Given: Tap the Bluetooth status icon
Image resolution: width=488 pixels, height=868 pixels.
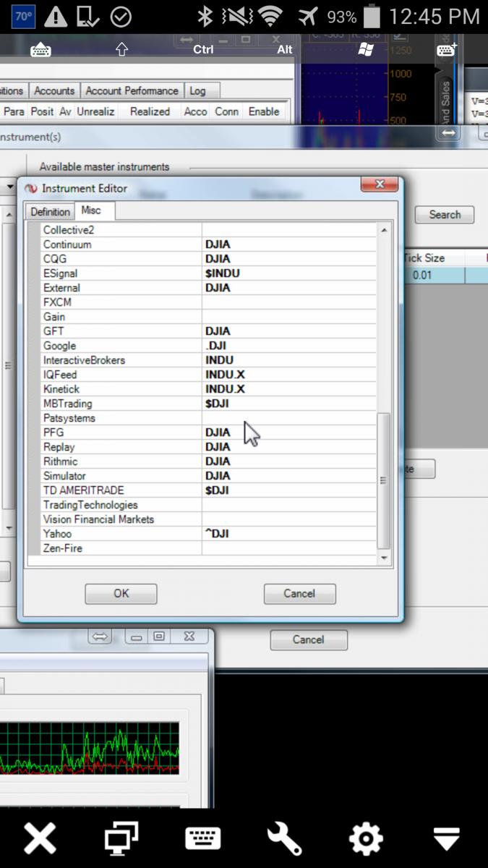Looking at the screenshot, I should point(205,17).
